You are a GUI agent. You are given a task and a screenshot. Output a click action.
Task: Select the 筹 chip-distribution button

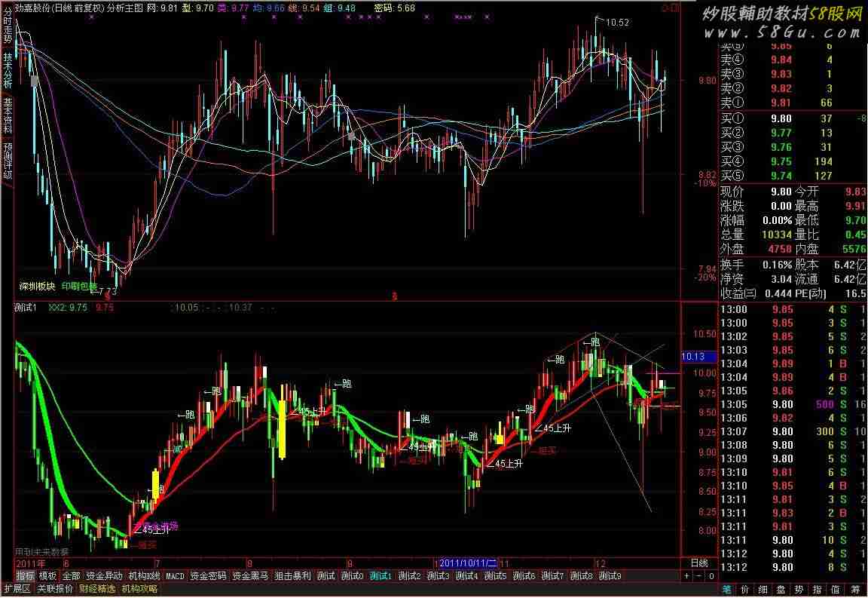click(854, 589)
